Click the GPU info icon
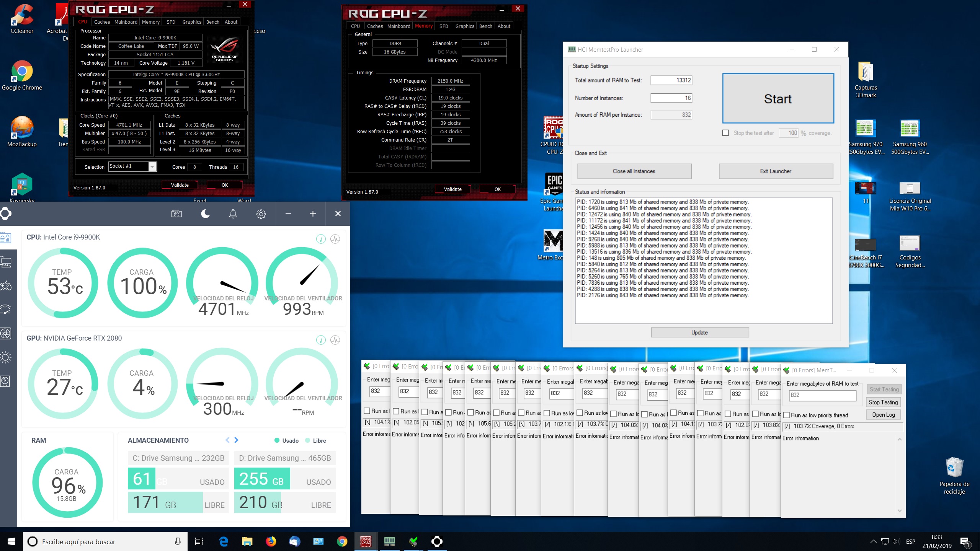This screenshot has height=551, width=980. pos(321,340)
